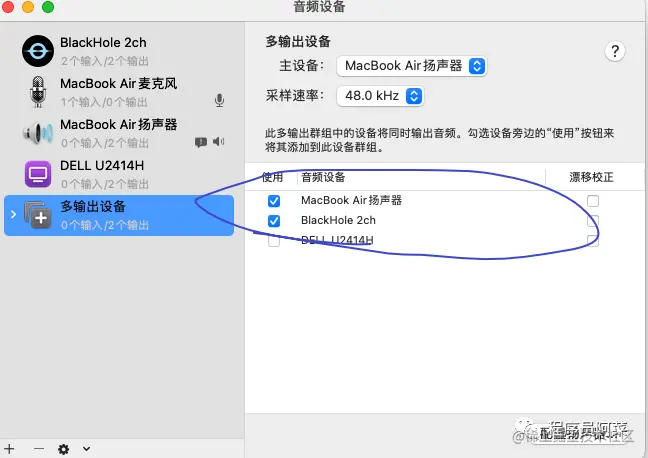Expand the 多输出设备 disclosure chevron

pos(13,215)
